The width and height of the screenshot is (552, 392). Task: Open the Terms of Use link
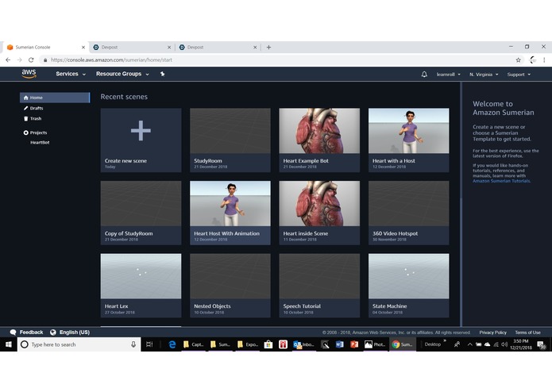[x=527, y=332]
